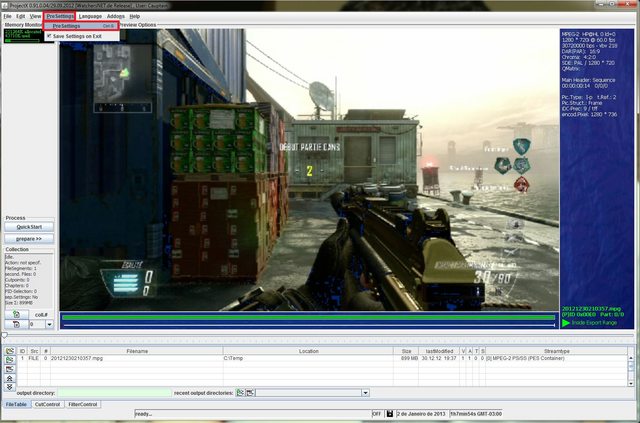This screenshot has height=423, width=640.
Task: Click the ready... status field
Action: (253, 414)
